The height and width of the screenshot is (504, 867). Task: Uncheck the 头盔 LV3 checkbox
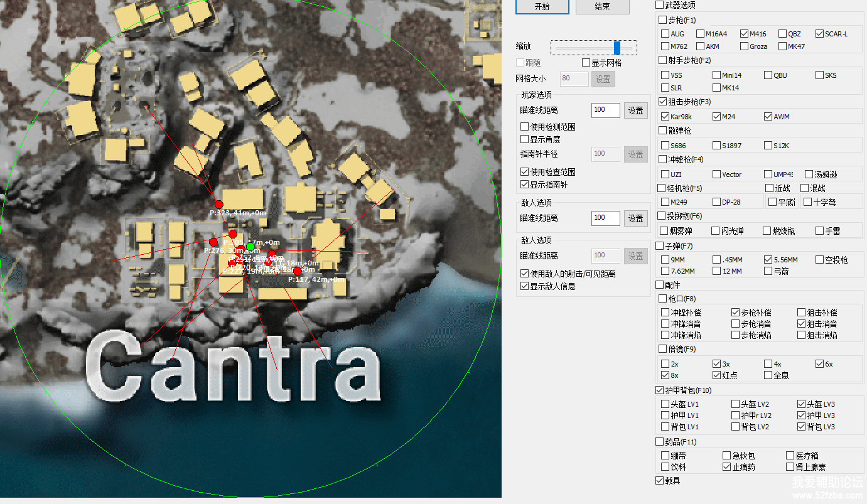click(x=801, y=404)
